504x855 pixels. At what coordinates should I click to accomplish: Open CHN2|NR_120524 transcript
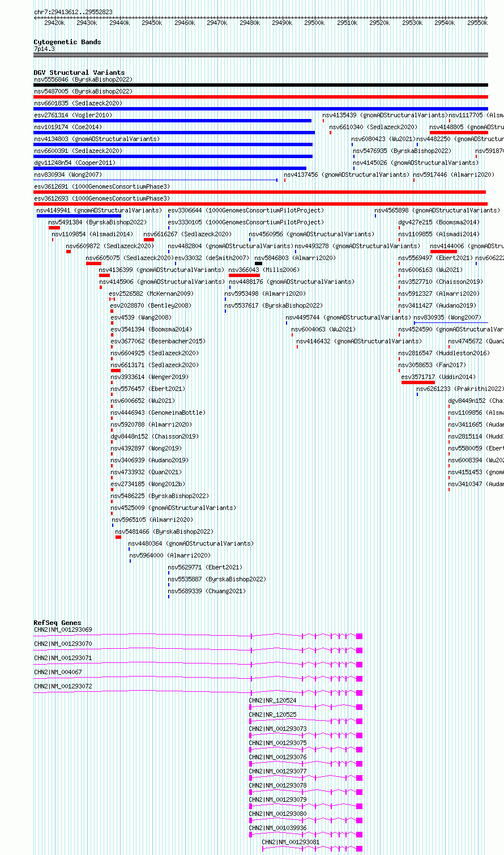pos(272,700)
